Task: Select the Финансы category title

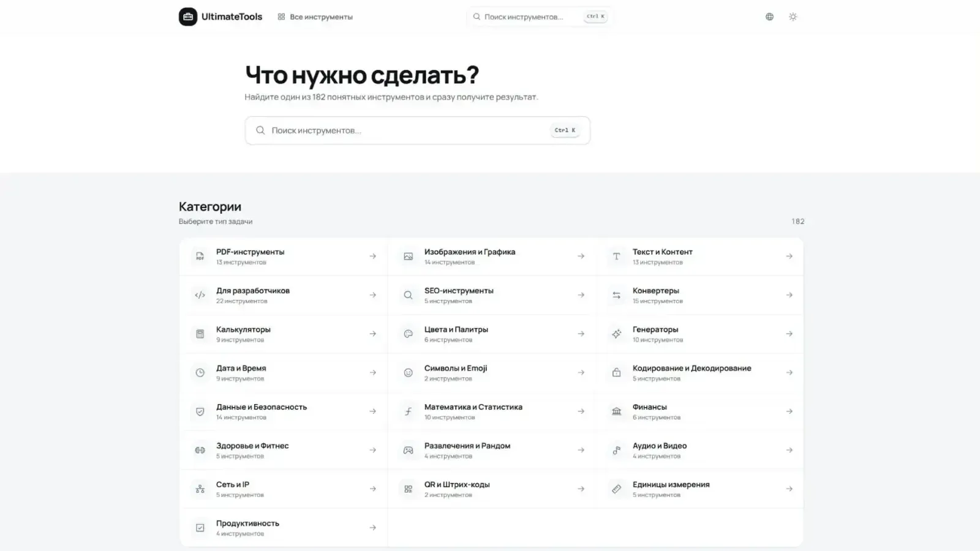Action: point(649,407)
